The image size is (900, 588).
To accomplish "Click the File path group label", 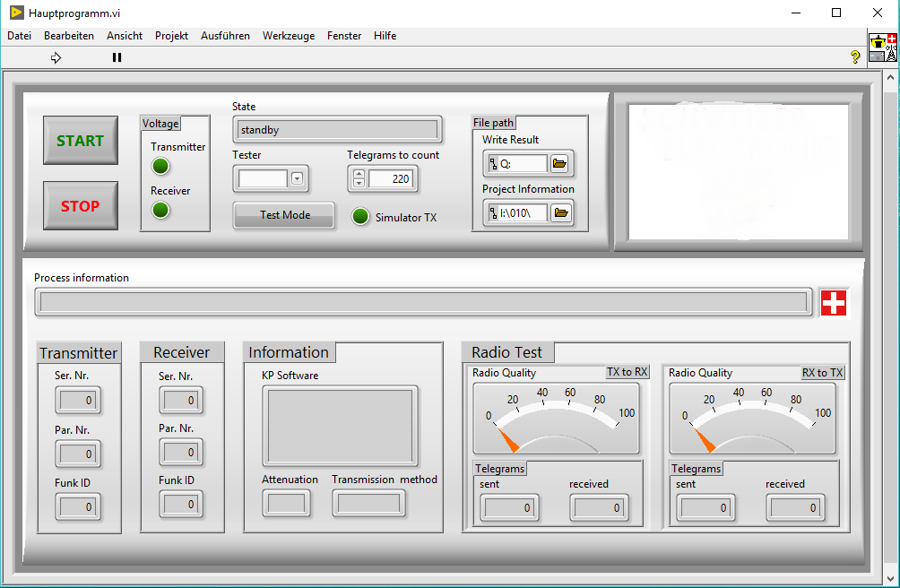I will [493, 122].
